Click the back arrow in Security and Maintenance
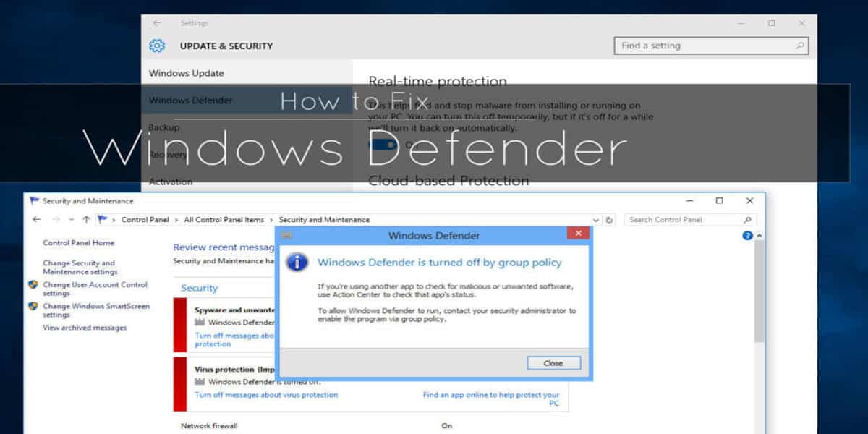Viewport: 868px width, 434px height. pyautogui.click(x=36, y=219)
